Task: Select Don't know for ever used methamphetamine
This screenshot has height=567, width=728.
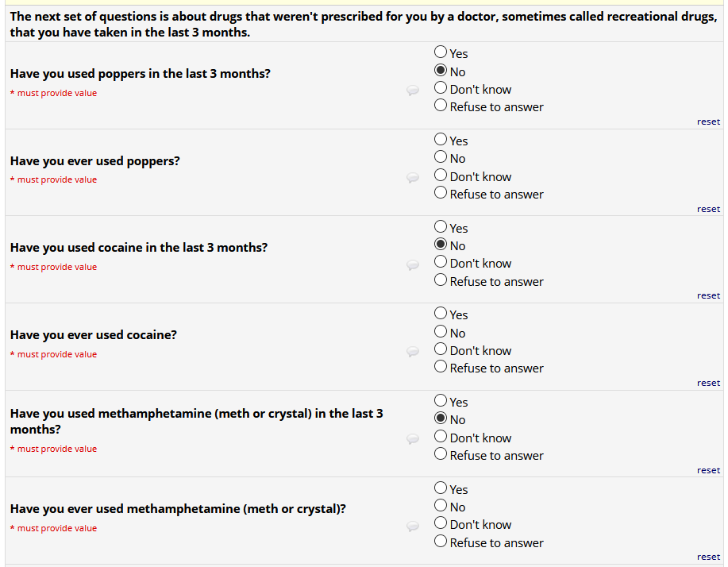Action: pos(441,523)
